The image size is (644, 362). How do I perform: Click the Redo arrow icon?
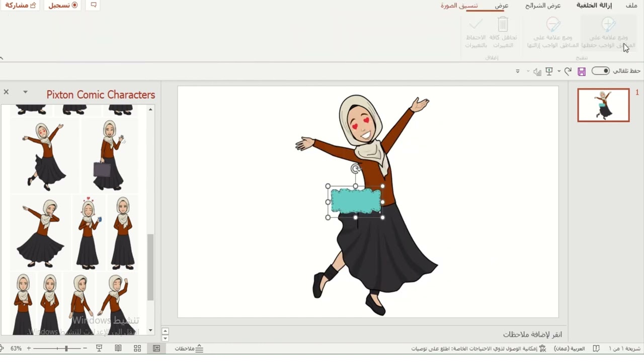(568, 71)
